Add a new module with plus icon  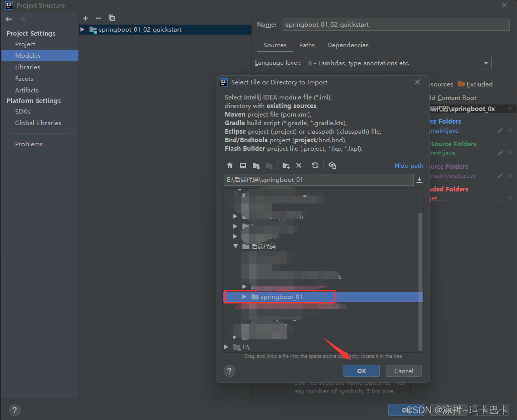pyautogui.click(x=85, y=18)
